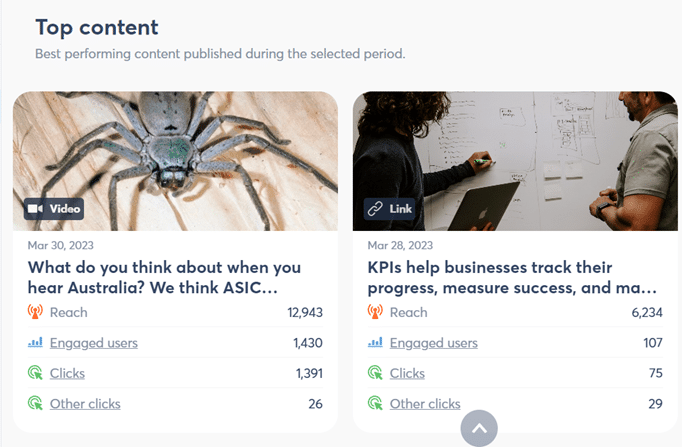Click the Link badge on the whiteboard image
The height and width of the screenshot is (447, 682).
(390, 208)
